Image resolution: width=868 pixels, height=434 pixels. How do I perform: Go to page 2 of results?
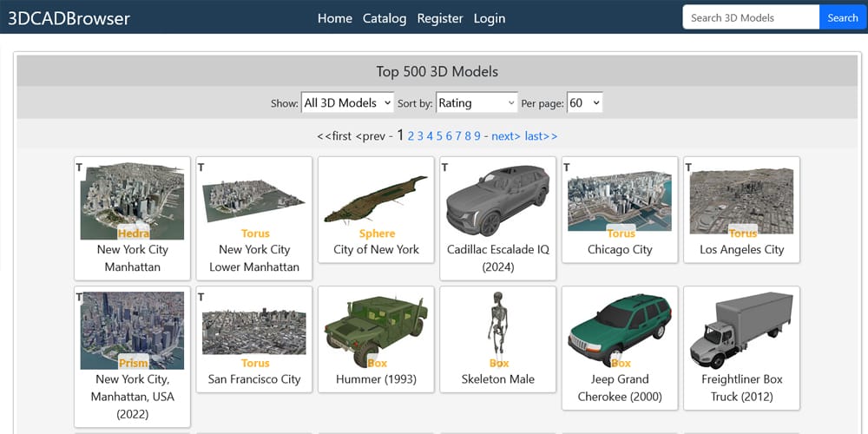(411, 136)
